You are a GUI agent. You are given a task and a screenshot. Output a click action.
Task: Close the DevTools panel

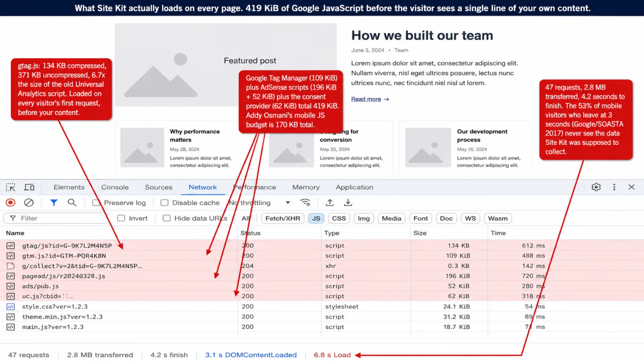pyautogui.click(x=631, y=187)
